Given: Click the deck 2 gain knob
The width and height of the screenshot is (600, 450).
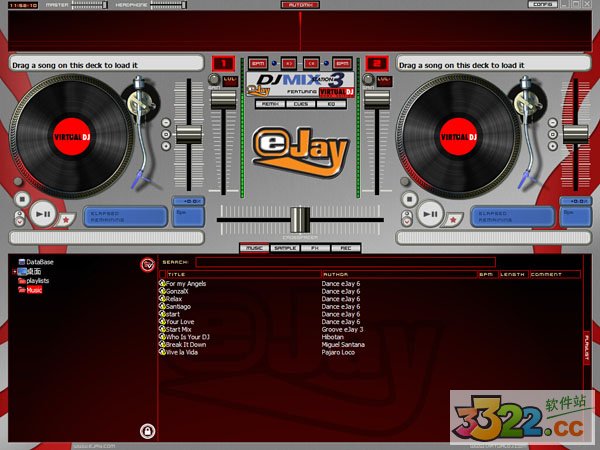Looking at the screenshot, I should (x=368, y=80).
